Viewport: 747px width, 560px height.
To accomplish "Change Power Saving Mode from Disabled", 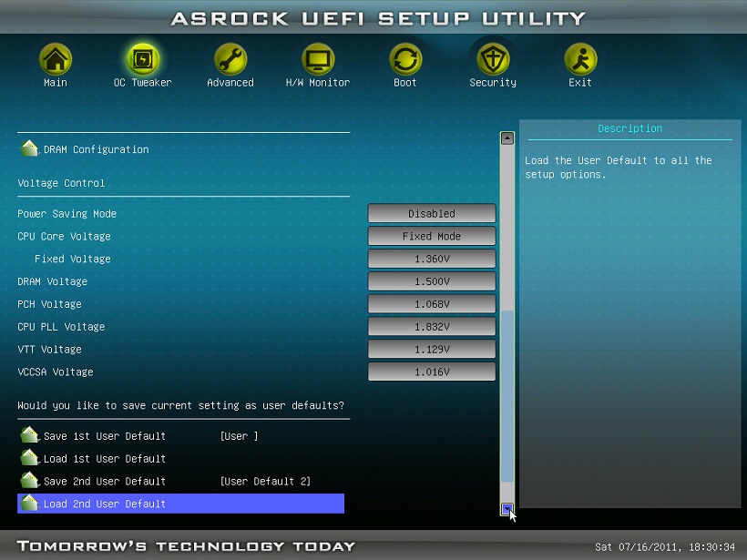I will 432,213.
